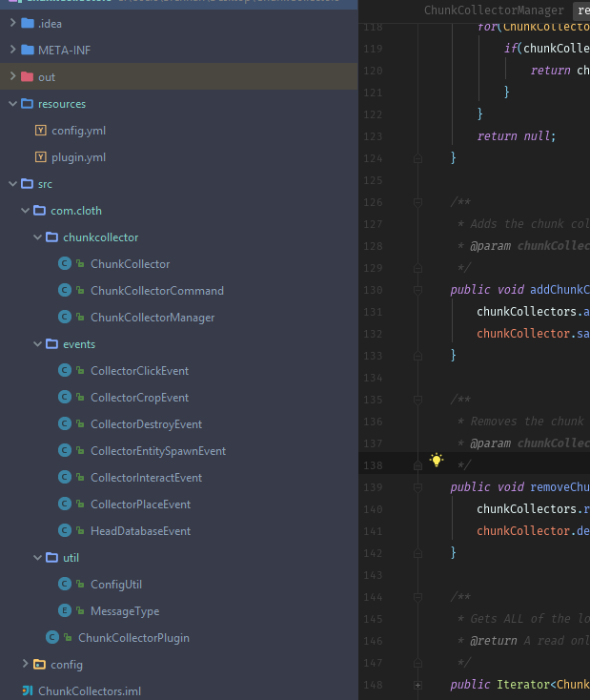Click the class icon of CollectorInteractEvent

tap(65, 477)
